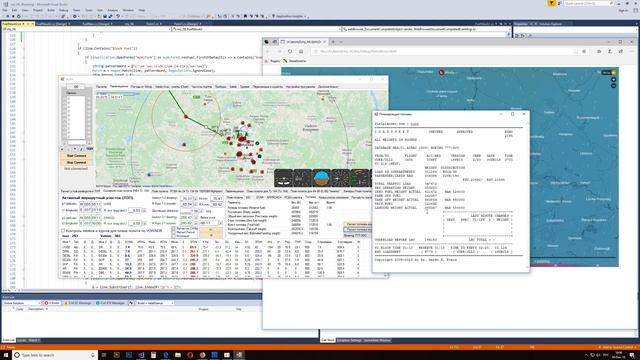This screenshot has height=360, width=640.
Task: Click the microphone icon in the search box
Action: point(93,355)
